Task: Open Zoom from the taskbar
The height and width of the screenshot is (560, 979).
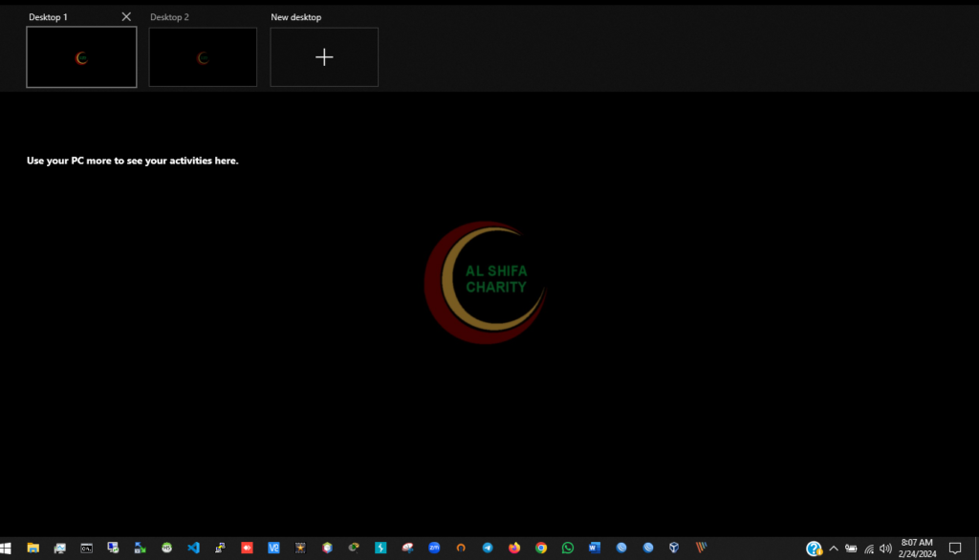Action: [434, 548]
